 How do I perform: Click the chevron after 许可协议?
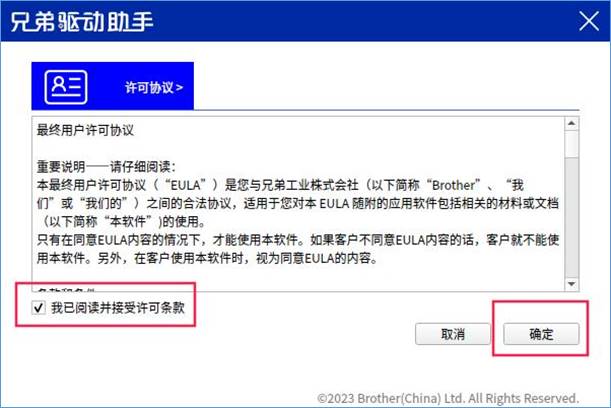[x=179, y=88]
